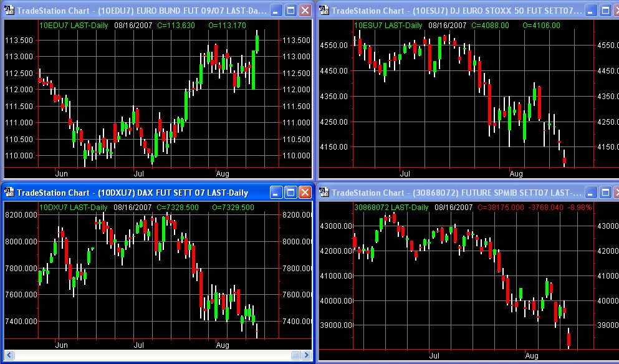Minimize the Euro Bund chart window
Viewport: 619px width, 364px height.
click(275, 11)
